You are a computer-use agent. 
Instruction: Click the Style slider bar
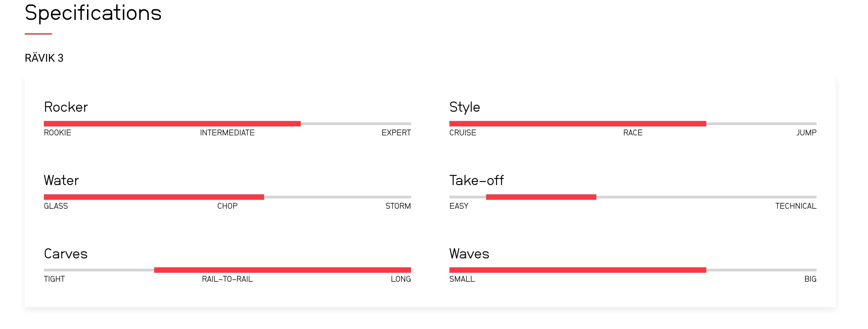632,124
